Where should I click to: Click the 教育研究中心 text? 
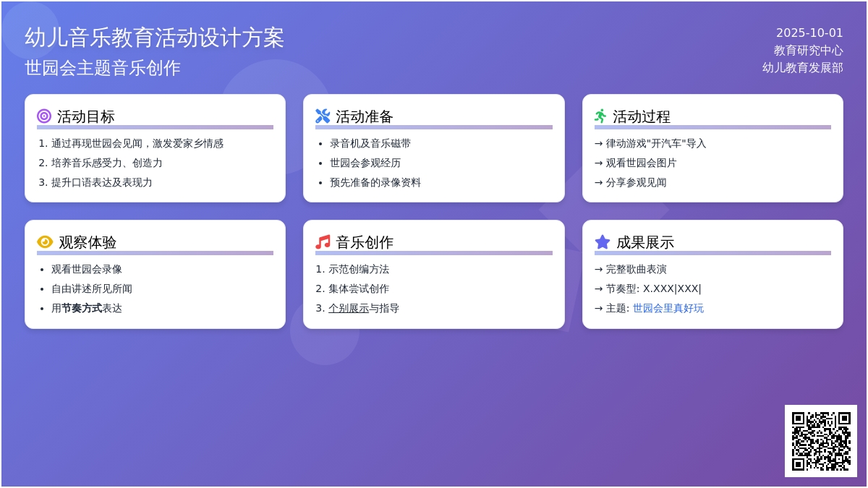[x=808, y=51]
